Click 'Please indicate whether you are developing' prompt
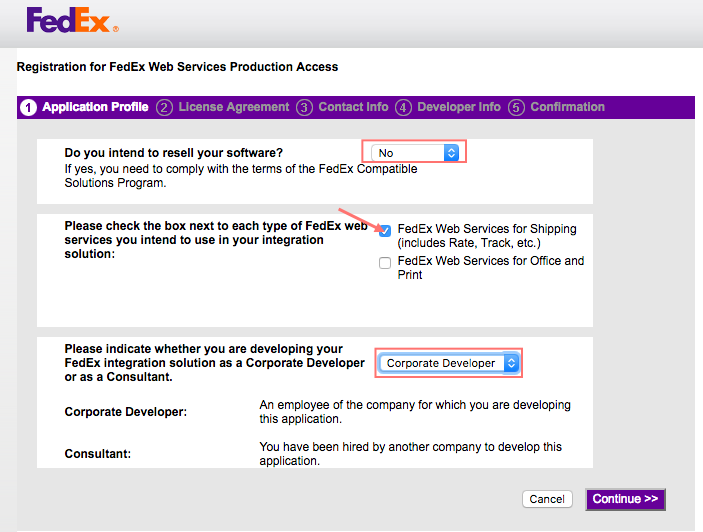Viewport: 703px width, 532px height. click(x=214, y=363)
